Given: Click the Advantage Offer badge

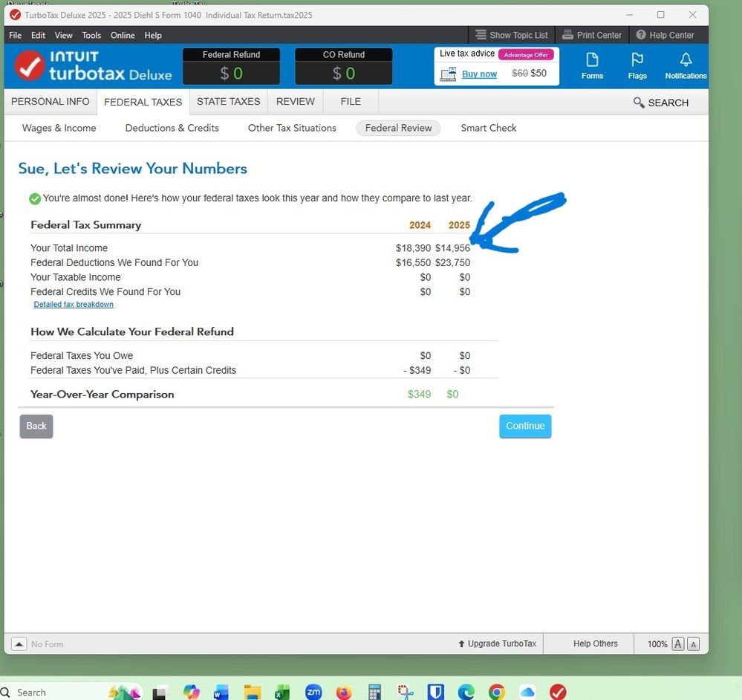Looking at the screenshot, I should pos(526,55).
